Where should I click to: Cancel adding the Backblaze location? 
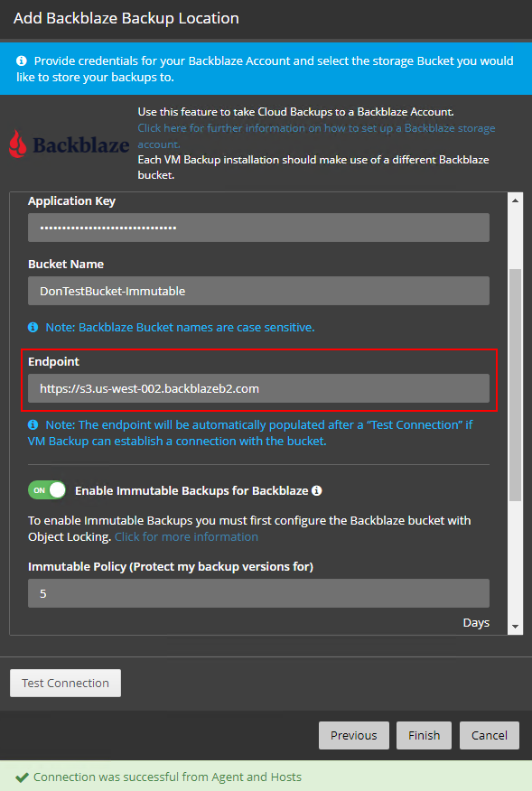click(x=490, y=736)
